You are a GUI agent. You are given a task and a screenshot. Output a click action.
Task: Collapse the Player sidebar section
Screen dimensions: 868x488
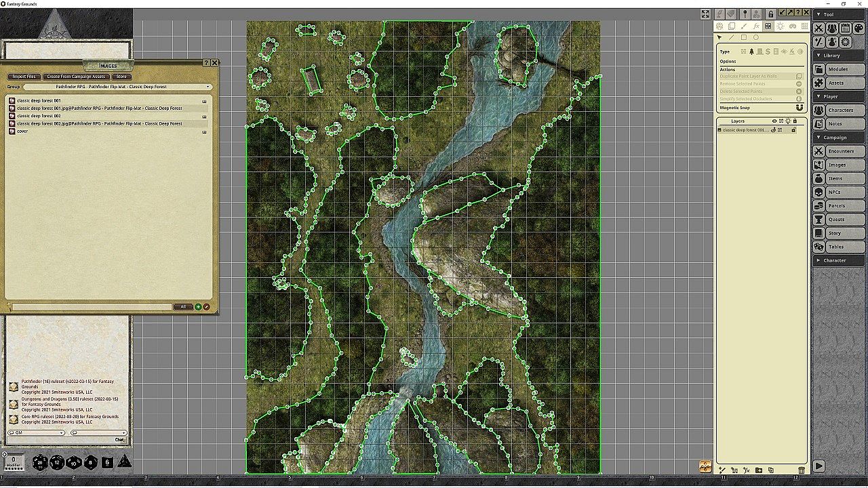839,96
